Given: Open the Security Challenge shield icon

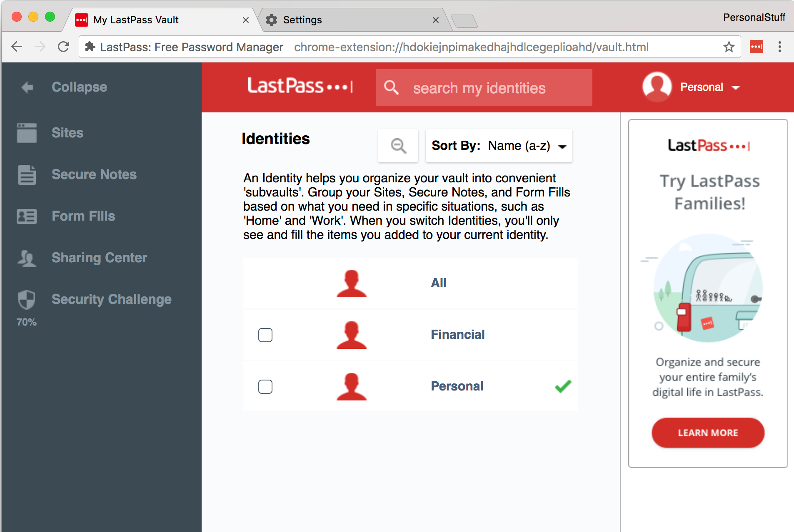Looking at the screenshot, I should click(x=27, y=299).
